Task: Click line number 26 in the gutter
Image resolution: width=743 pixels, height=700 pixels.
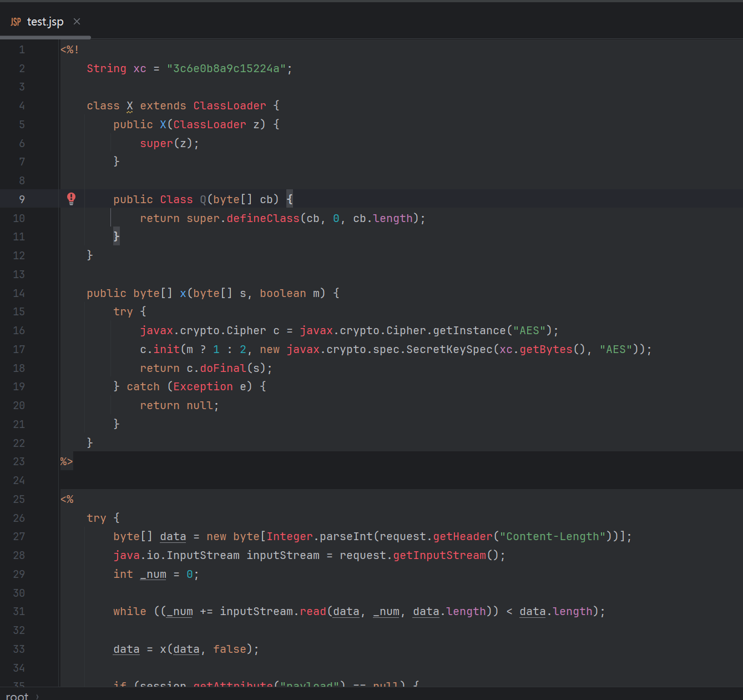Action: (x=19, y=518)
